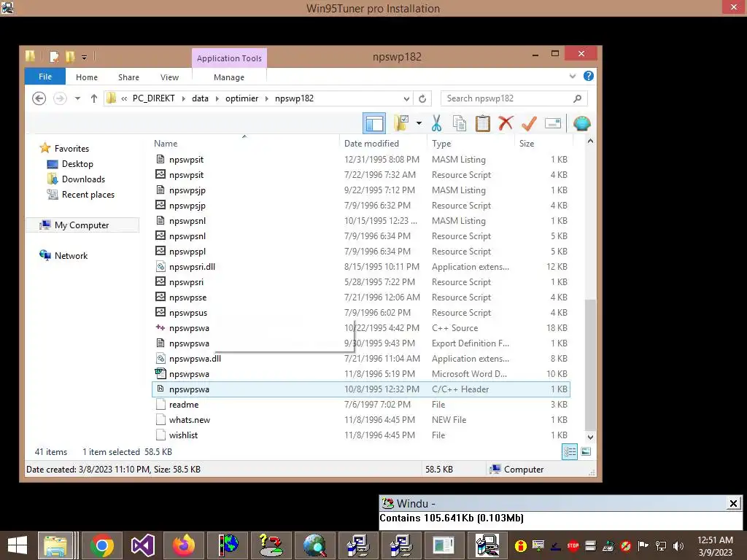The width and height of the screenshot is (747, 560).
Task: Click the Properties icon in the title bar
Action: (54, 57)
